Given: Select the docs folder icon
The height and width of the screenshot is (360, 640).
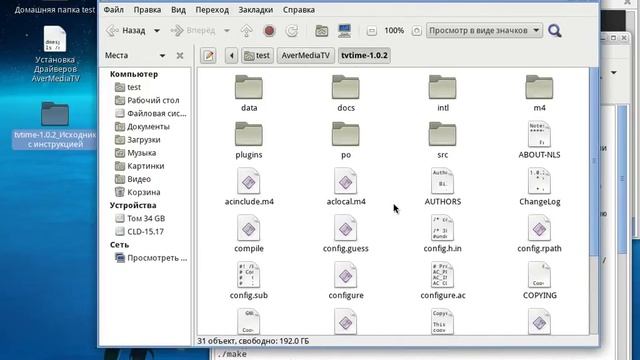Looking at the screenshot, I should pos(346,87).
